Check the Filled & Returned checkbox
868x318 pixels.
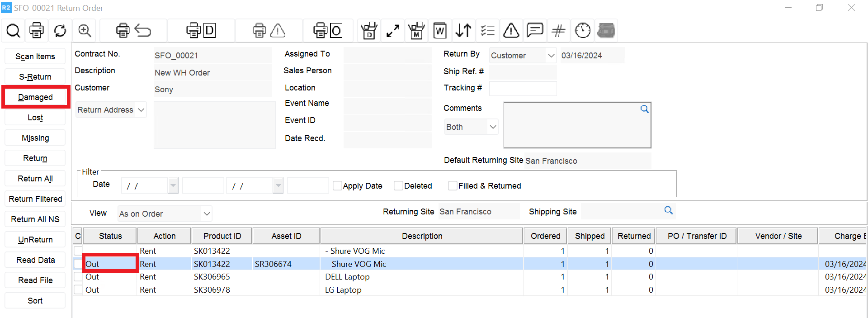point(452,186)
